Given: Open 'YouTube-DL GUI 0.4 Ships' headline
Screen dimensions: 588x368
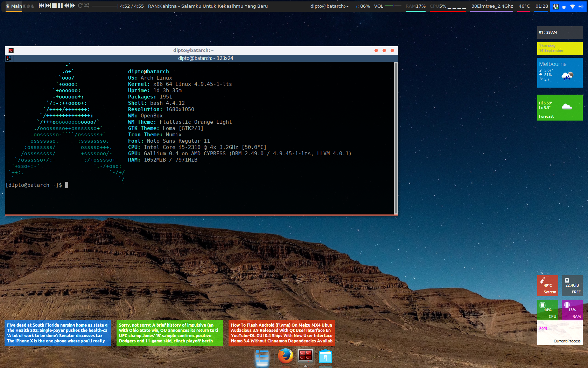Looking at the screenshot, I should pyautogui.click(x=281, y=336).
